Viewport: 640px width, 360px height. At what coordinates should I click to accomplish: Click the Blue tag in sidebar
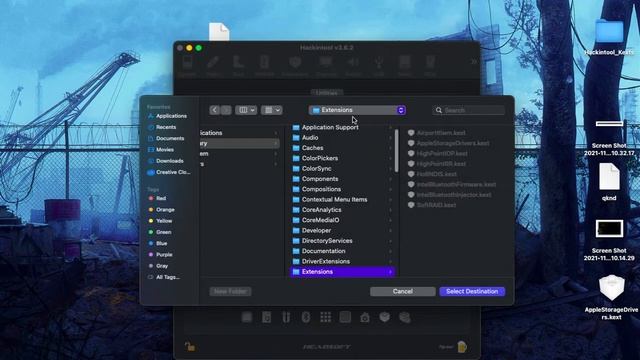click(x=158, y=243)
